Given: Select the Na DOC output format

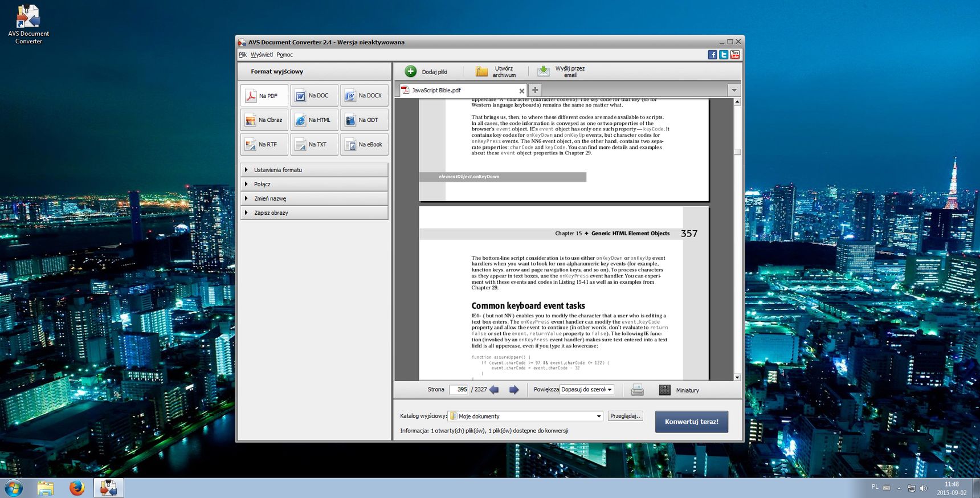Looking at the screenshot, I should 315,96.
